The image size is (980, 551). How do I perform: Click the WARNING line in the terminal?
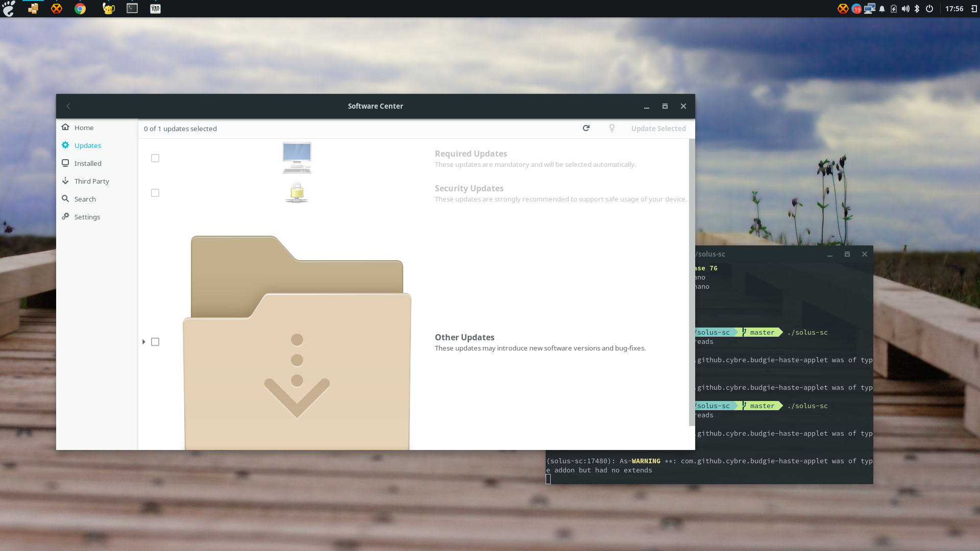coord(709,461)
